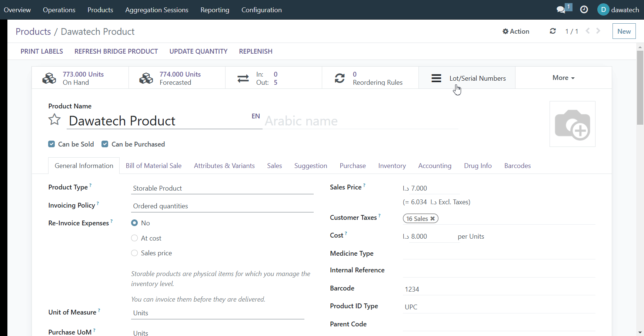This screenshot has width=644, height=336.
Task: Open Product Type help tooltip mark
Action: [90, 185]
